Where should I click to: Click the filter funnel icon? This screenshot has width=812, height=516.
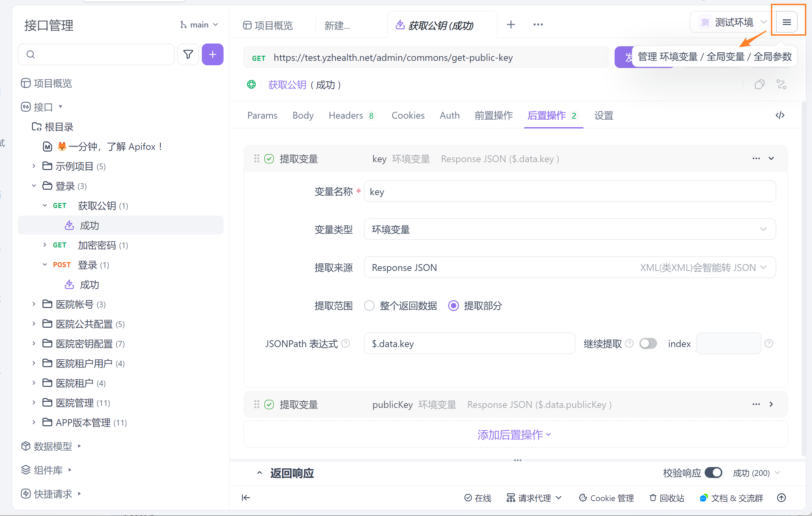[x=188, y=54]
